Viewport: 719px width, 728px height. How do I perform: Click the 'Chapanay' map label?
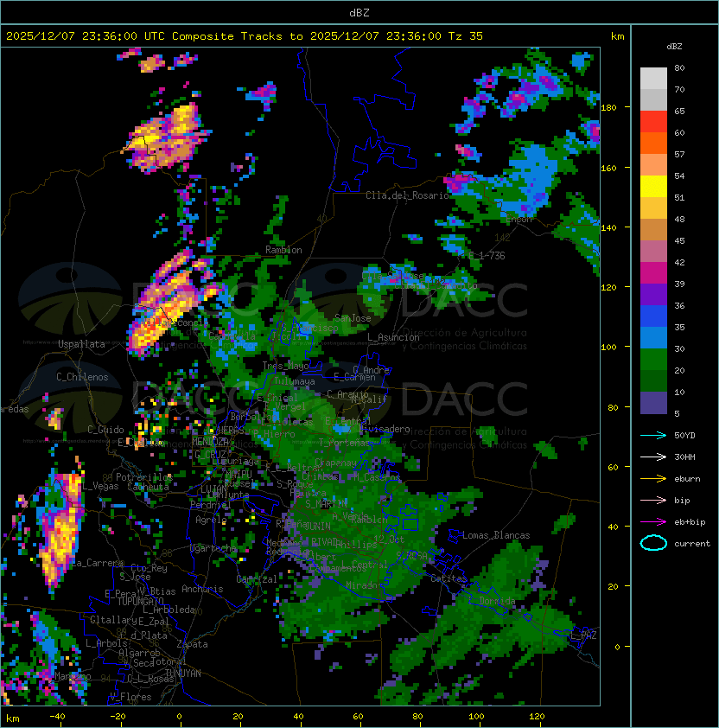point(335,463)
